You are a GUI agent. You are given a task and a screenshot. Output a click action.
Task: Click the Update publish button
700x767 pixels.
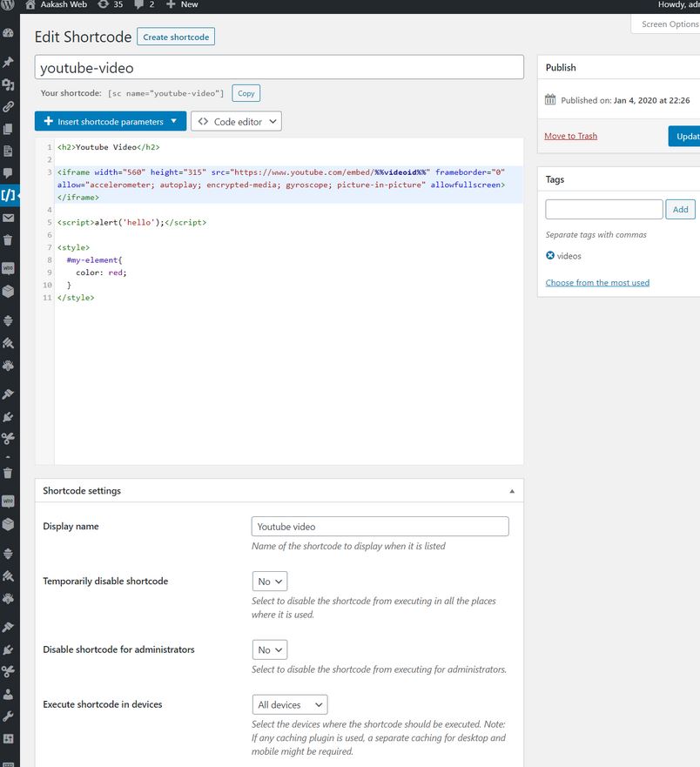685,136
